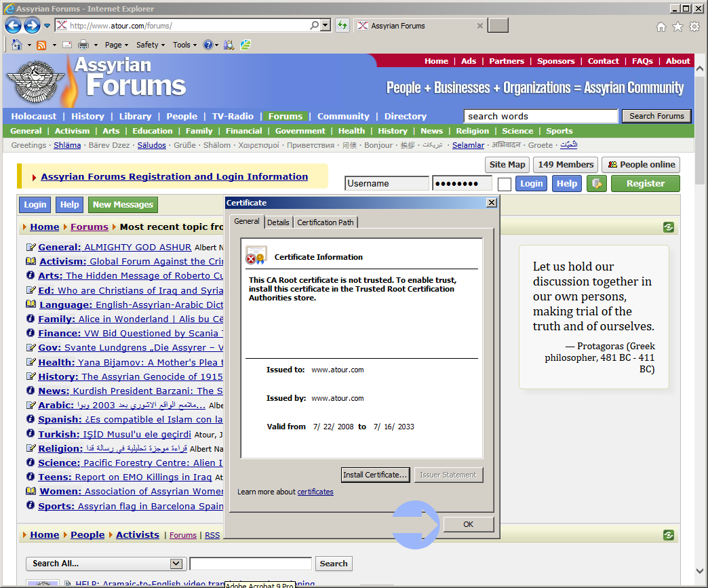
Task: Click the Username input field
Action: [387, 183]
